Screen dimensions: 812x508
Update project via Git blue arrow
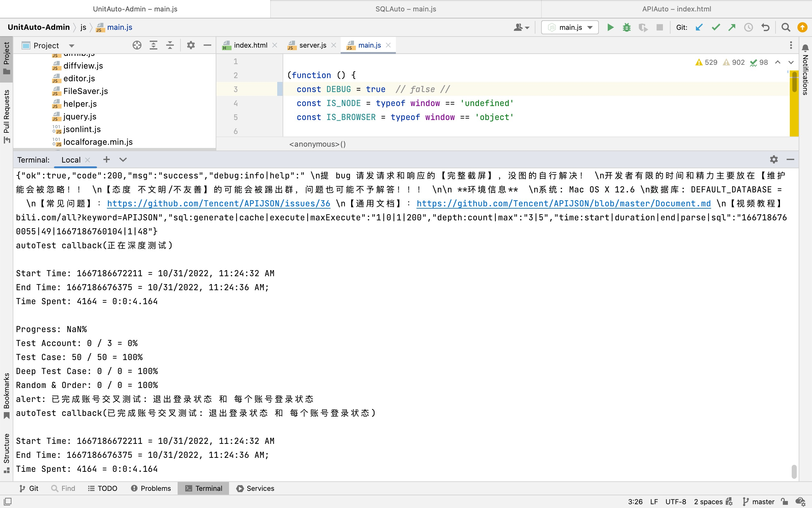(699, 27)
